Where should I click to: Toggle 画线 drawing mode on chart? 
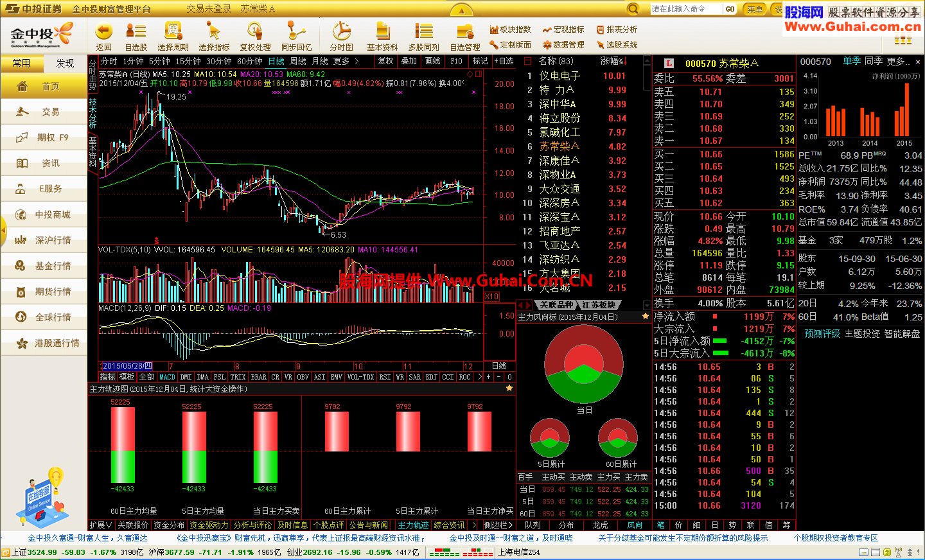coord(433,61)
